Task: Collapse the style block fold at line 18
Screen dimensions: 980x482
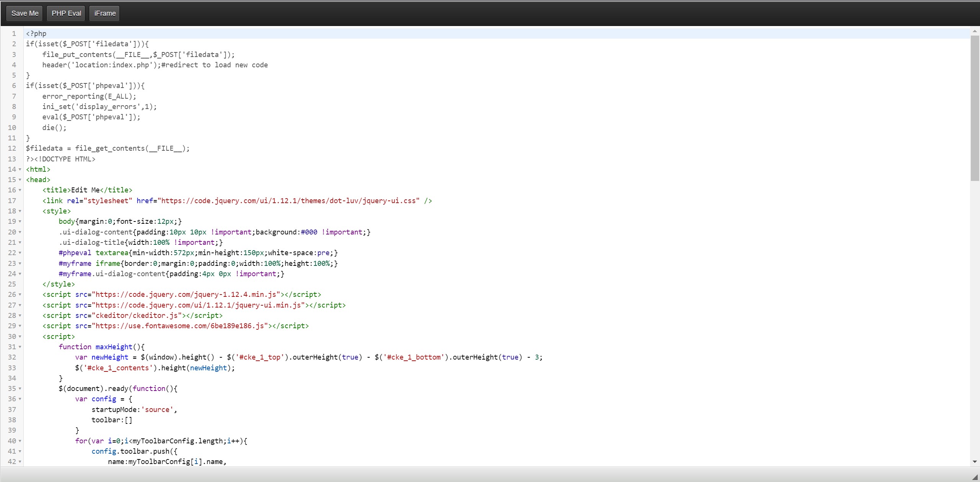Action: 20,211
